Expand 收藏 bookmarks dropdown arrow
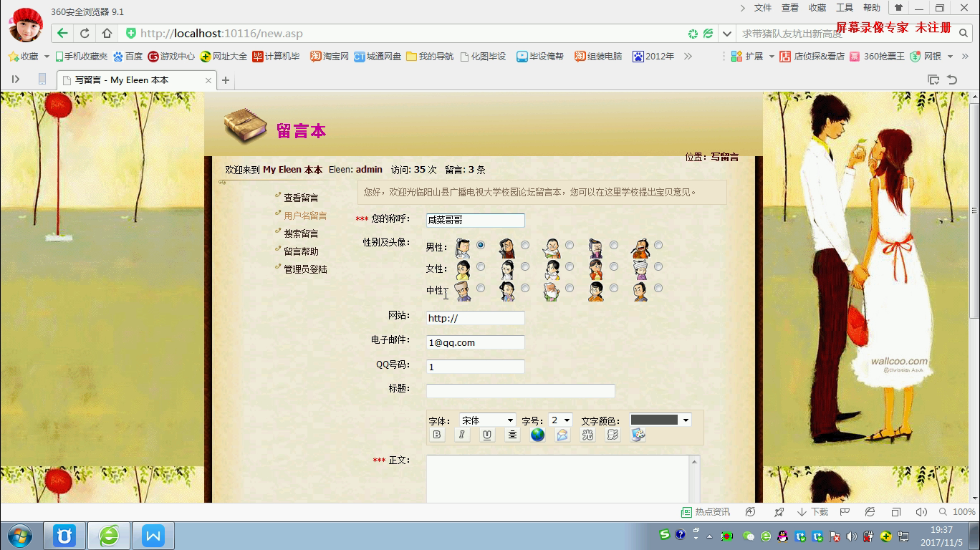This screenshot has height=550, width=980. tap(47, 56)
